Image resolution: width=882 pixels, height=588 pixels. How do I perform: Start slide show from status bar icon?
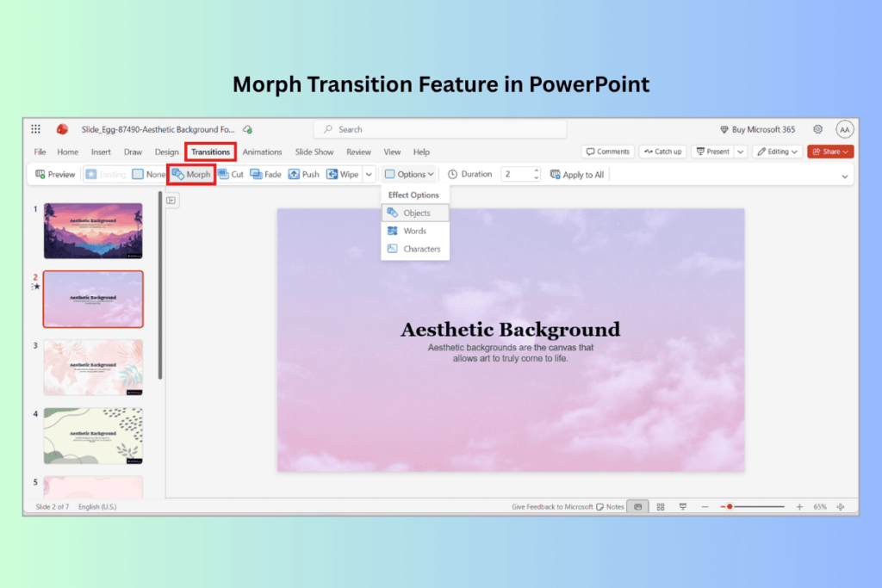pyautogui.click(x=682, y=506)
